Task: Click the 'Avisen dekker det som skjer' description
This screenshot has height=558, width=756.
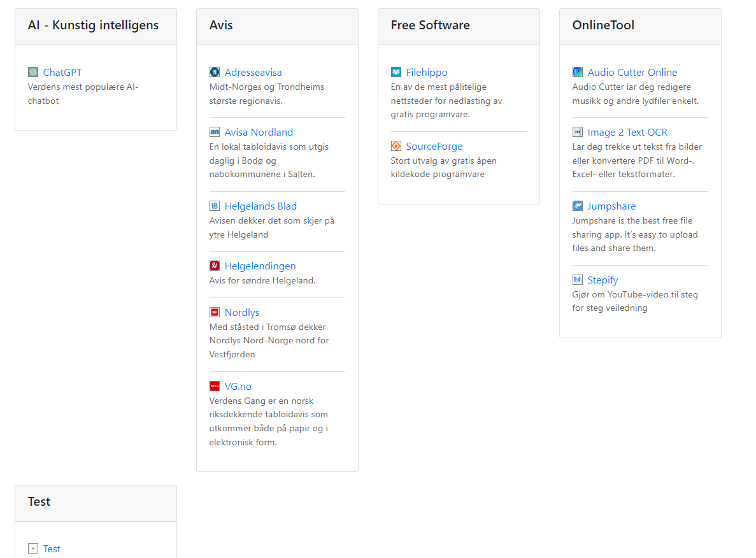Action: click(x=272, y=227)
